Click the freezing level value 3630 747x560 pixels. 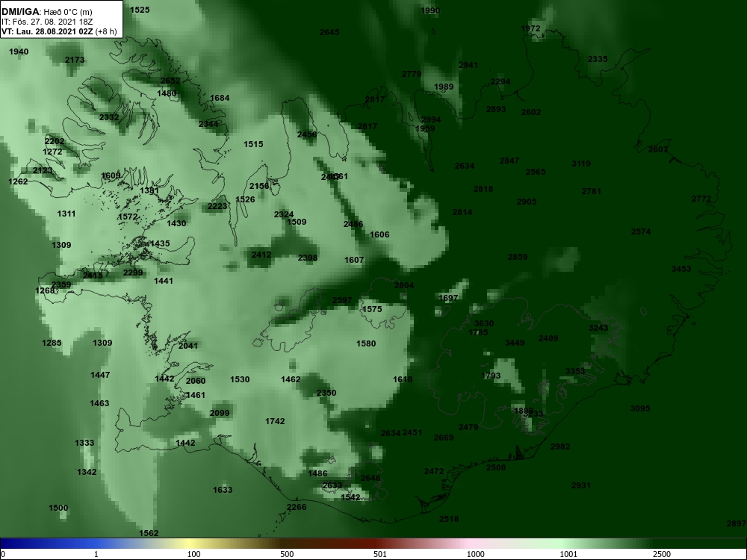click(484, 323)
